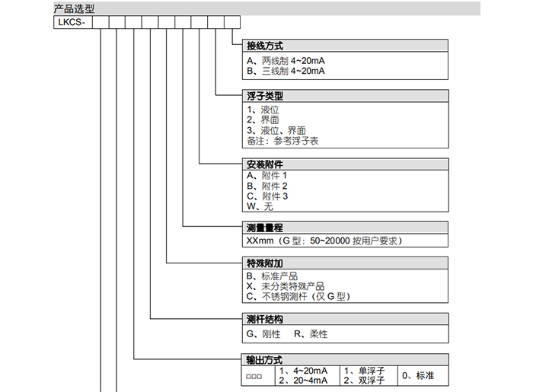
Task: Pick the 2、20~4mA output option
Action: click(x=303, y=381)
